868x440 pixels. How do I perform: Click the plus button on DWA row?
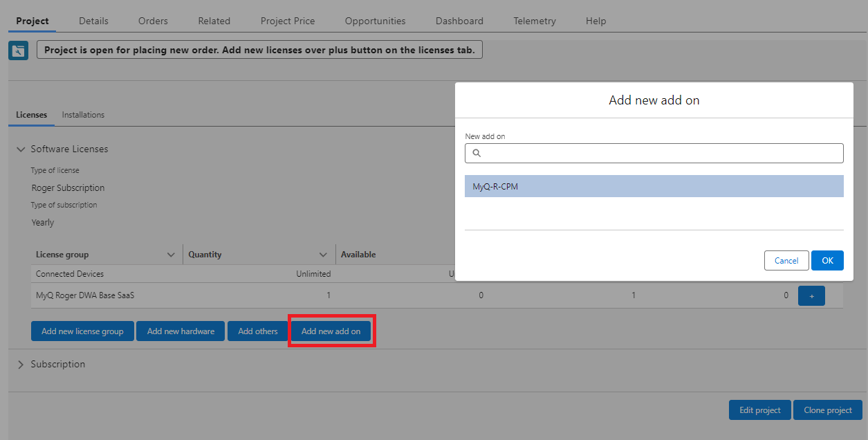pyautogui.click(x=811, y=296)
